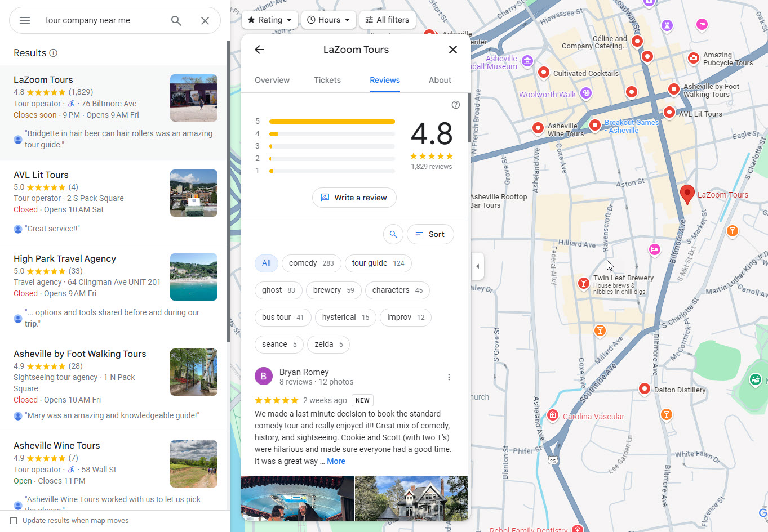The width and height of the screenshot is (768, 532).
Task: Click Amazing Pubcycle Tours map pin
Action: click(x=694, y=57)
